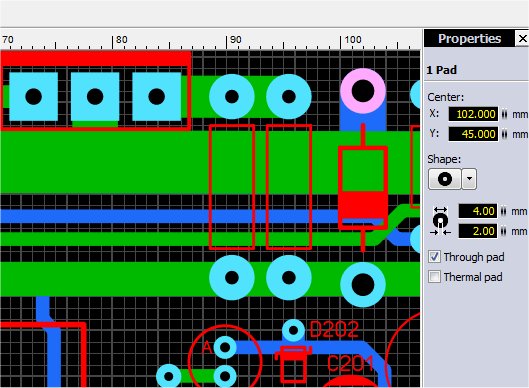Image resolution: width=529 pixels, height=388 pixels.
Task: Click the stepper handle beside X value
Action: [504, 114]
